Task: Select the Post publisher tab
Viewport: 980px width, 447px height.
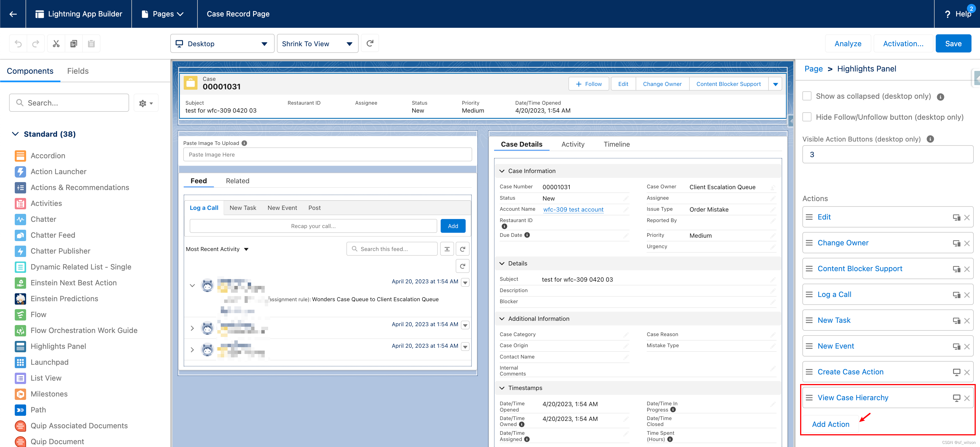Action: pos(314,208)
